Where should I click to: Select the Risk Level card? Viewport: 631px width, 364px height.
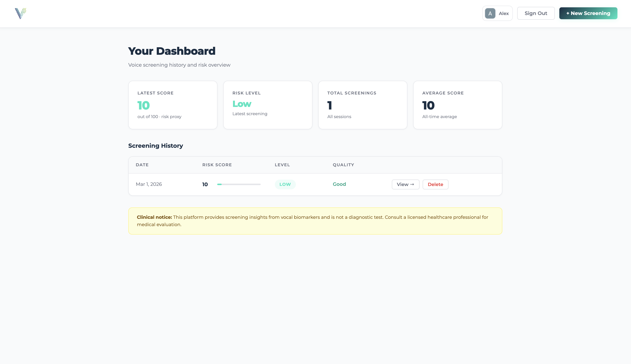268,105
